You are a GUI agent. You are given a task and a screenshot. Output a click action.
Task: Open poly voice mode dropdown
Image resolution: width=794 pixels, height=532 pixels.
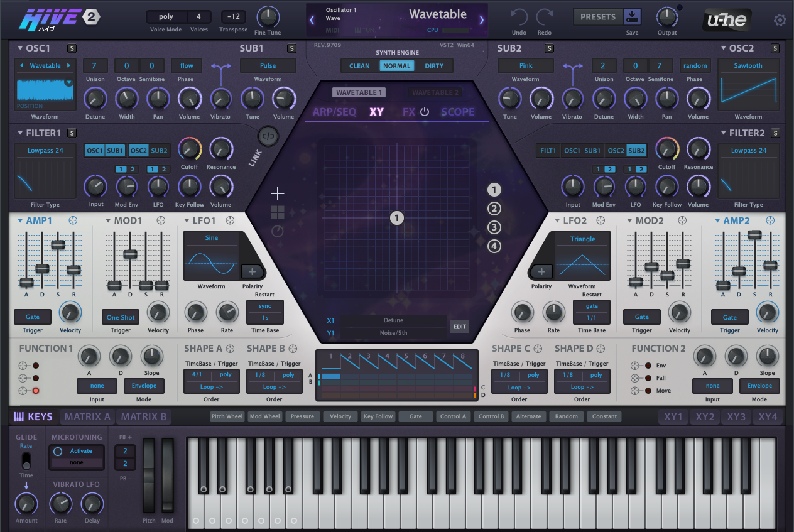click(166, 17)
